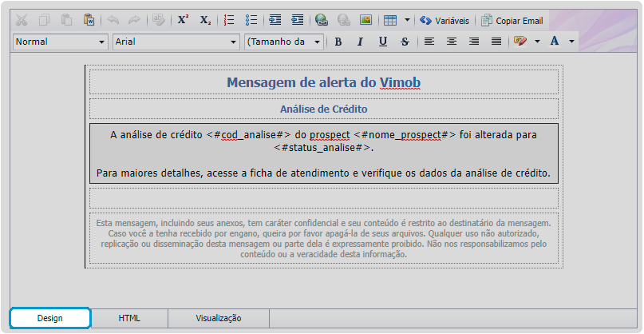
Task: Switch to the Visualização tab
Action: (219, 318)
